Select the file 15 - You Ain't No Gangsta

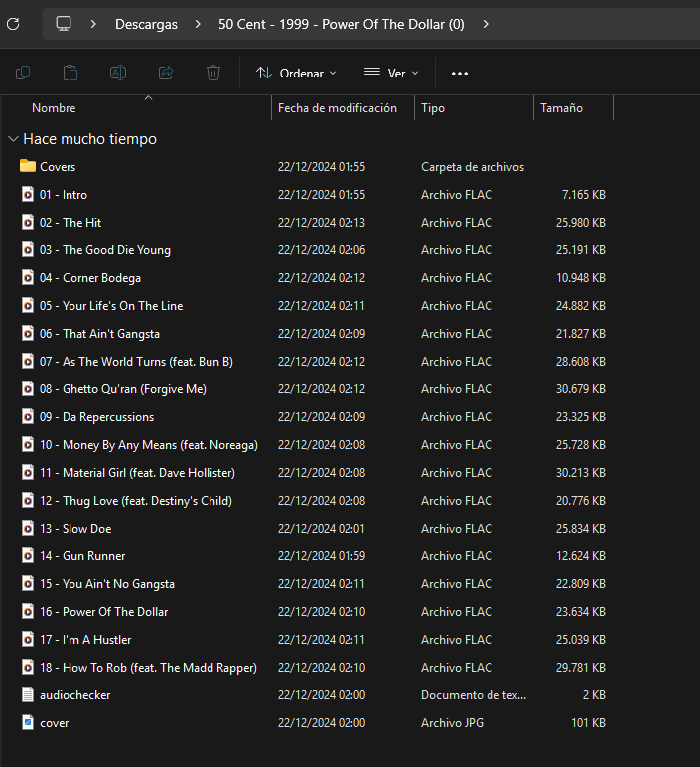click(107, 584)
